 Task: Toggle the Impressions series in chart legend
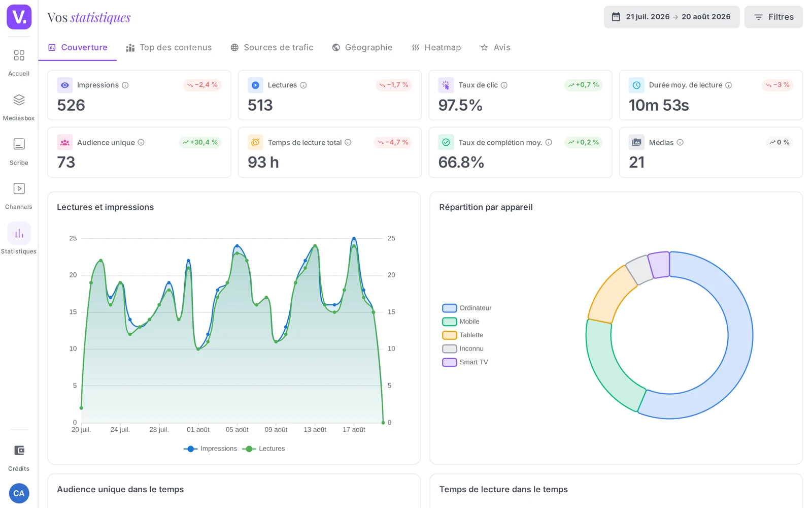pos(210,449)
